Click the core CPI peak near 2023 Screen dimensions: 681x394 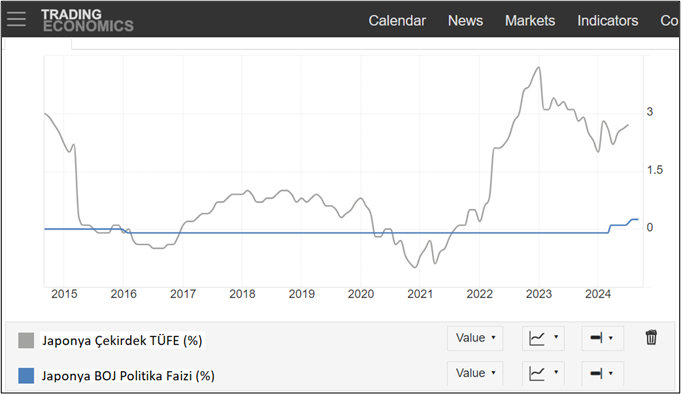pyautogui.click(x=539, y=67)
